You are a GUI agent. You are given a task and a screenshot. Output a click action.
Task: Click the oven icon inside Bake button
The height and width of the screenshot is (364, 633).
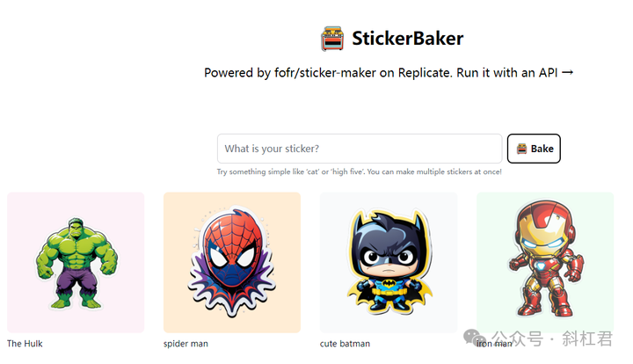(521, 149)
